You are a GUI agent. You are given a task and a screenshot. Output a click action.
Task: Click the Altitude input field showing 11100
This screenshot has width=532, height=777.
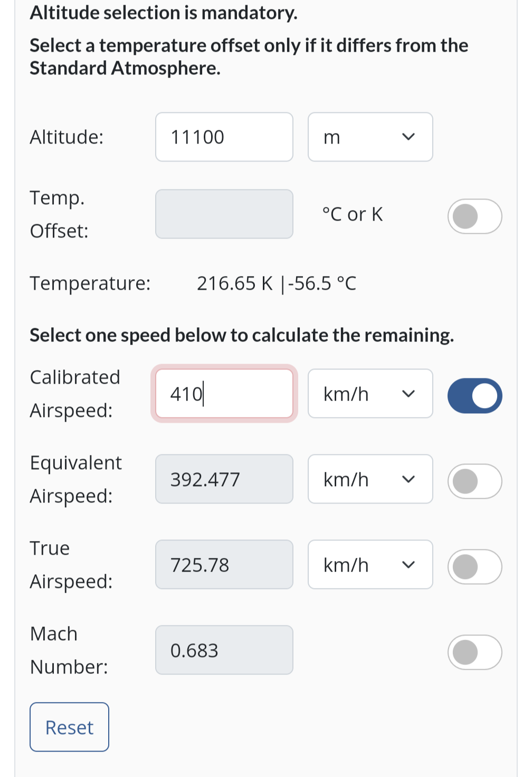(x=224, y=137)
